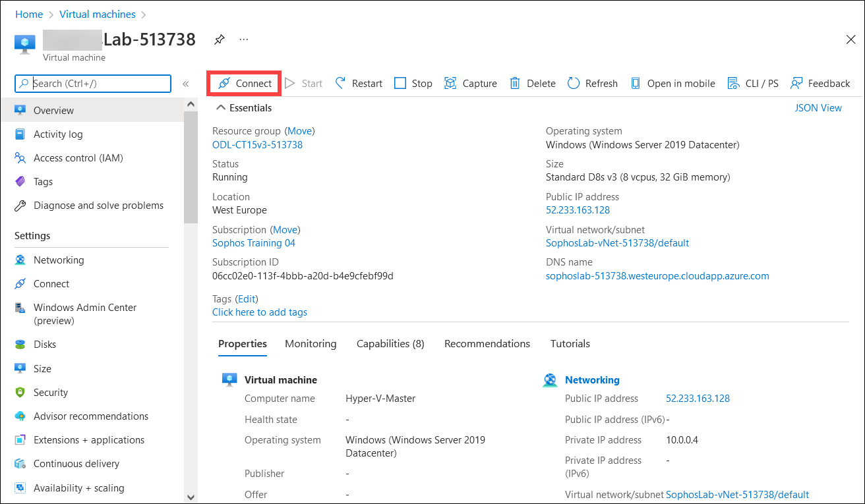
Task: Close the virtual machine blade
Action: click(850, 40)
